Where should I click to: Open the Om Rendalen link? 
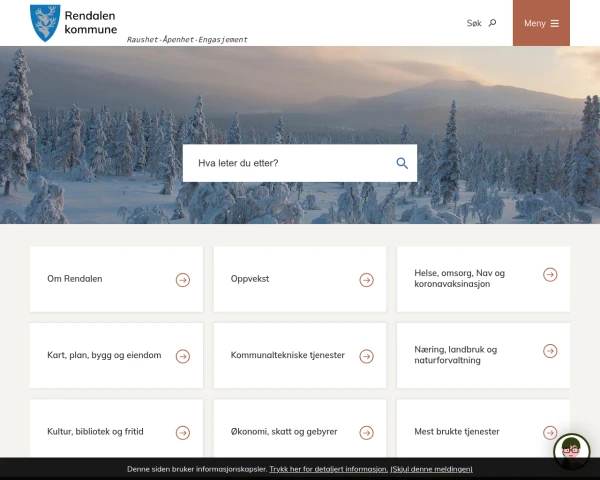pos(75,279)
